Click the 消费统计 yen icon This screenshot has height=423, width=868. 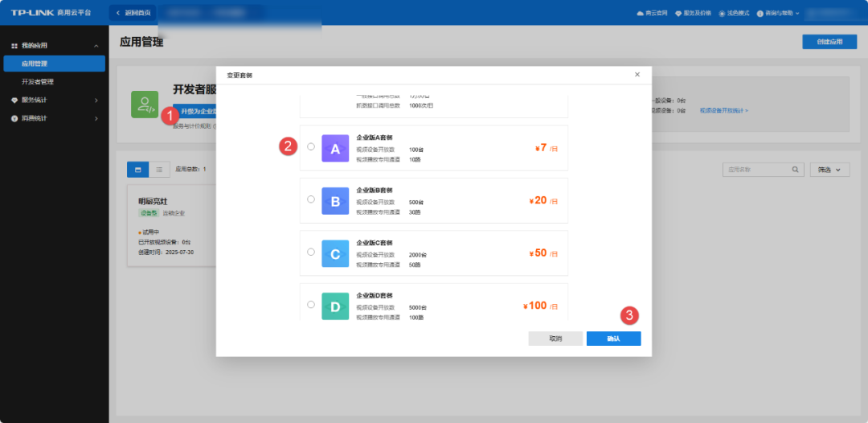click(14, 118)
